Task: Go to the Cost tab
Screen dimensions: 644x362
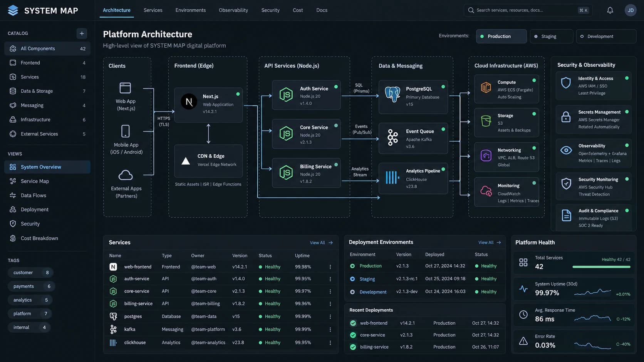Action: [298, 10]
